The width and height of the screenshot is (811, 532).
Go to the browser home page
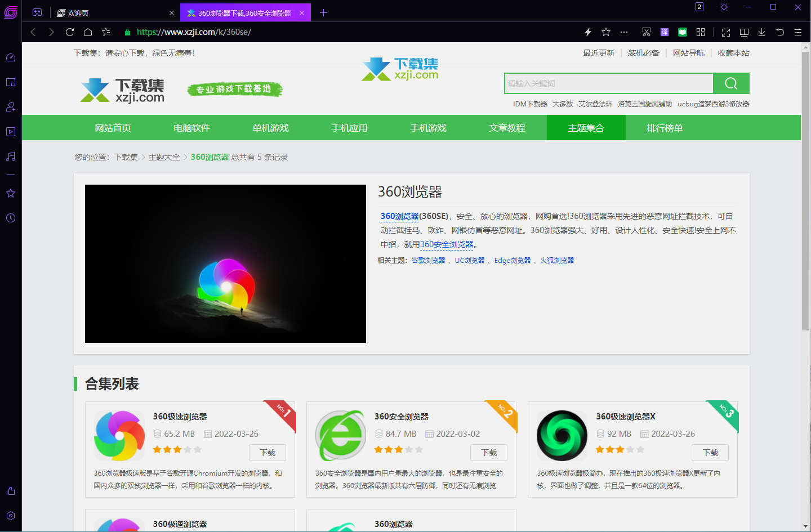88,32
